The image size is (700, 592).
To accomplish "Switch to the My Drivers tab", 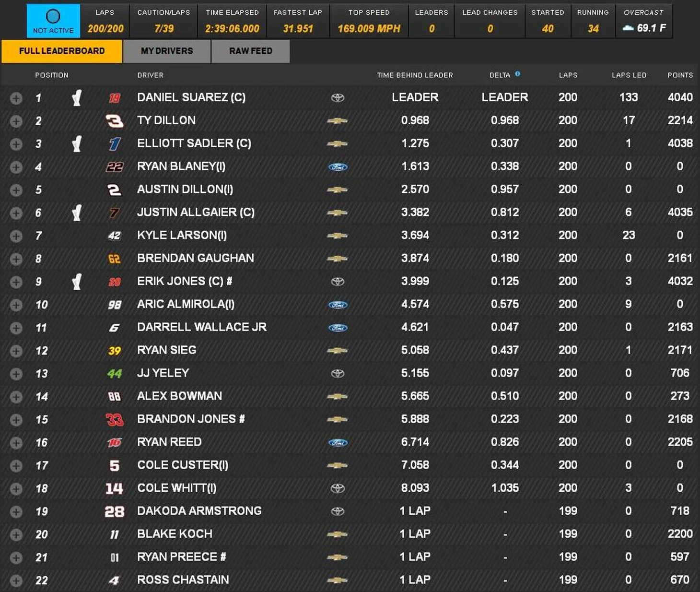I will click(167, 51).
